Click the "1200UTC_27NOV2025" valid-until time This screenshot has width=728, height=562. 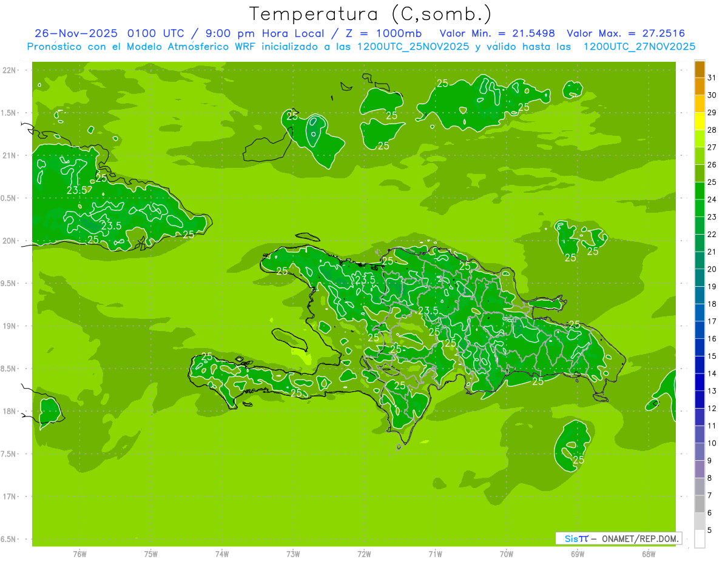(639, 47)
